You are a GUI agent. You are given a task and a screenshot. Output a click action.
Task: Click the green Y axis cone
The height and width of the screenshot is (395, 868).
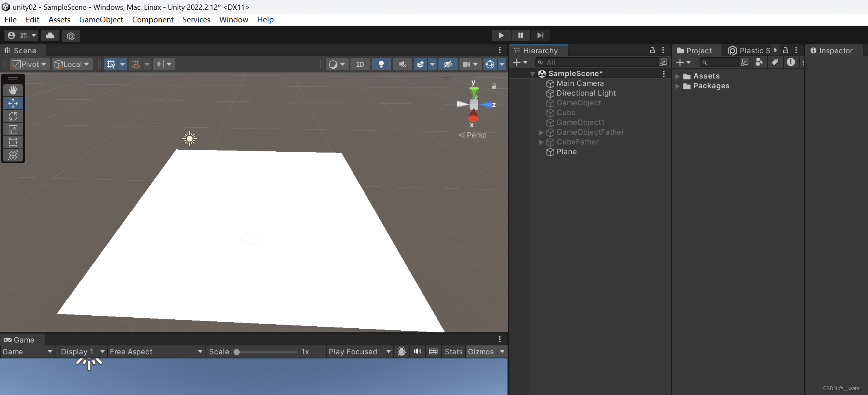[x=474, y=92]
